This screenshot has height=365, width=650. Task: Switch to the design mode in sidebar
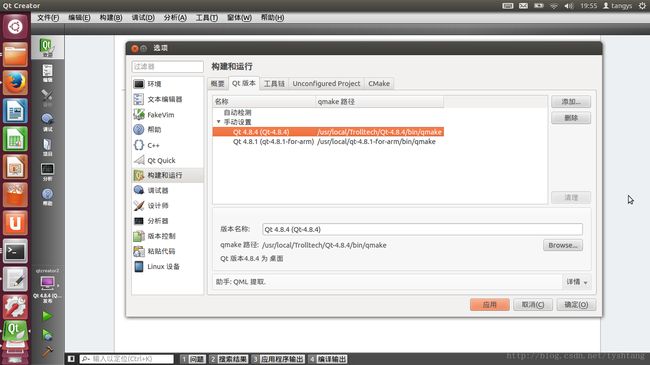(x=47, y=98)
